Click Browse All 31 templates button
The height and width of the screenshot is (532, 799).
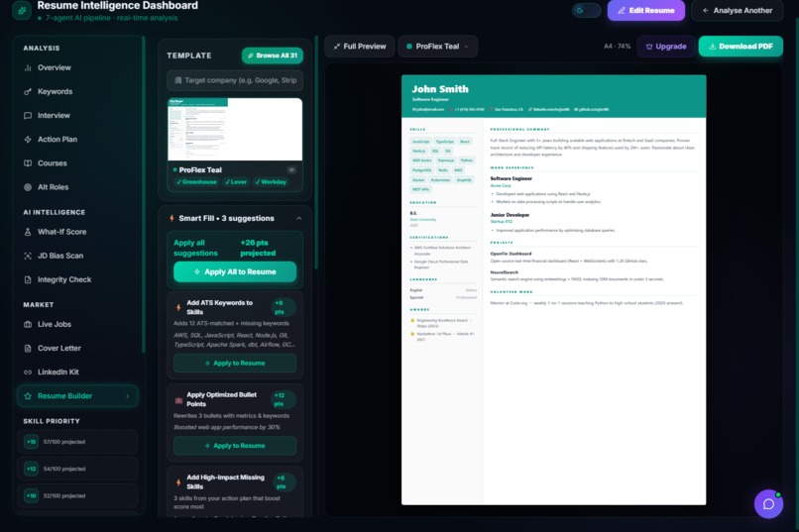point(272,55)
